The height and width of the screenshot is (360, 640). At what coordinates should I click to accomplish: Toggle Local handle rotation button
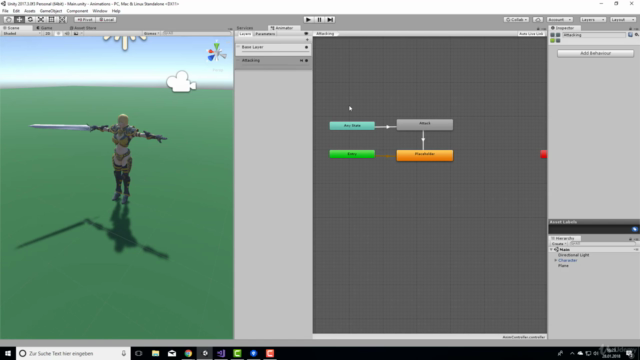click(x=107, y=20)
